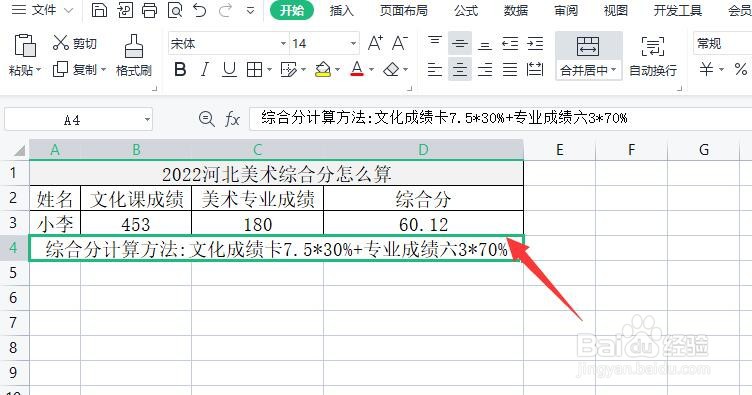Click the cell containing 60.12

click(x=423, y=224)
